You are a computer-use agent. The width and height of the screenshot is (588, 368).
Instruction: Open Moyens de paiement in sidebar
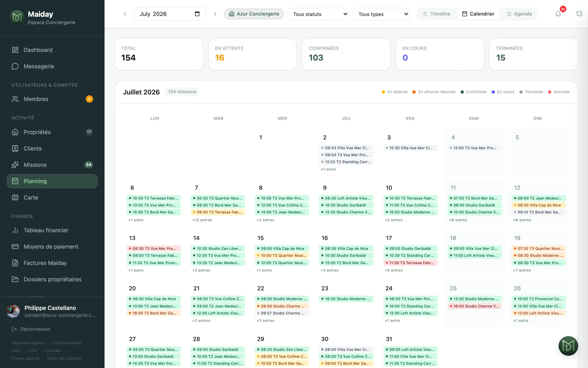pos(52,247)
